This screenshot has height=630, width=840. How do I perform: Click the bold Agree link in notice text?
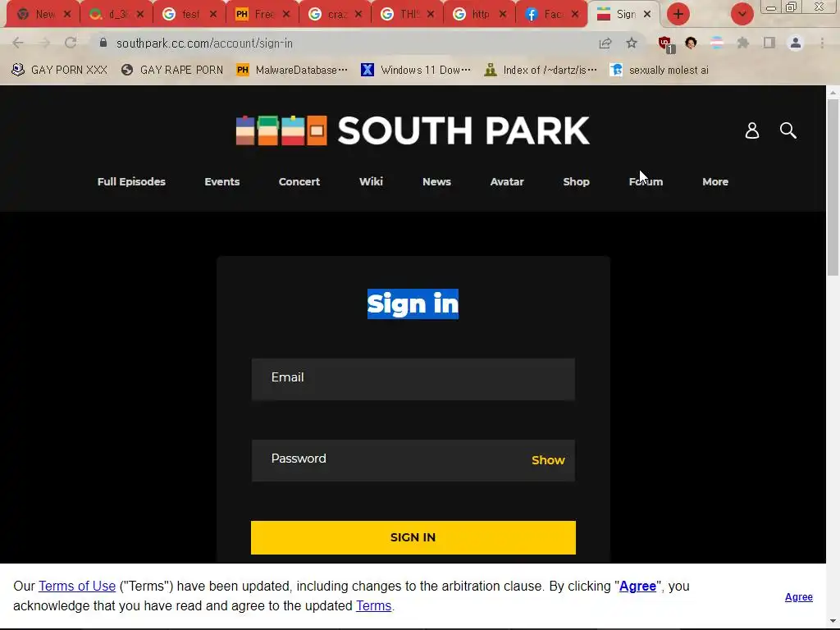coord(637,586)
